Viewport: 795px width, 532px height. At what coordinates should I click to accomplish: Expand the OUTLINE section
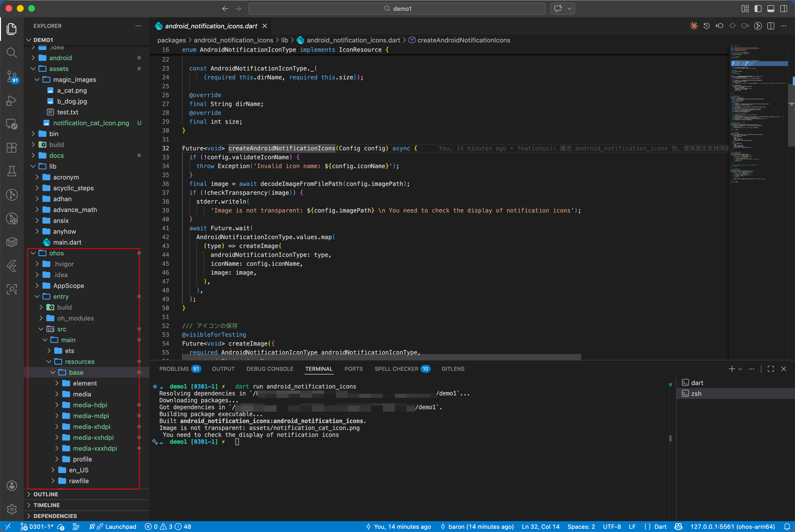point(46,494)
